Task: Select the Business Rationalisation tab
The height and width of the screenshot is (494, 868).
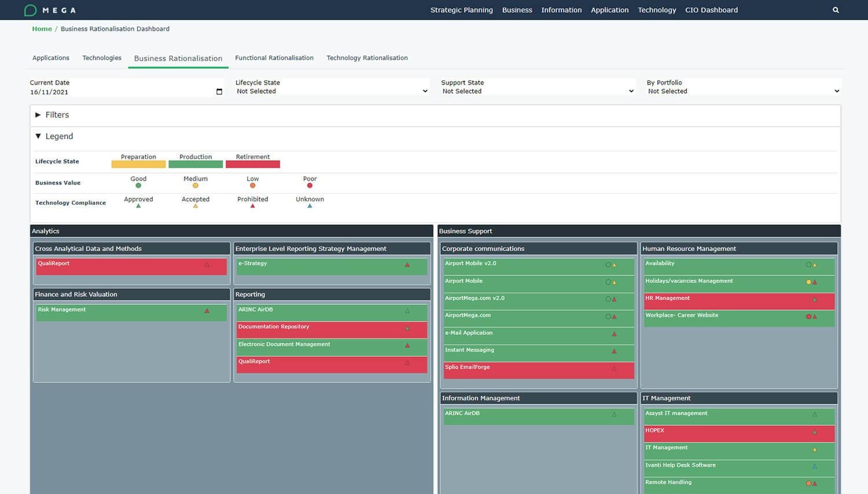Action: [x=178, y=58]
